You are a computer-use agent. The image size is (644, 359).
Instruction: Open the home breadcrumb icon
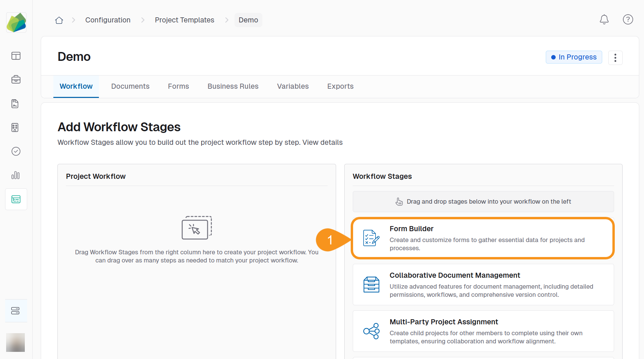(59, 20)
